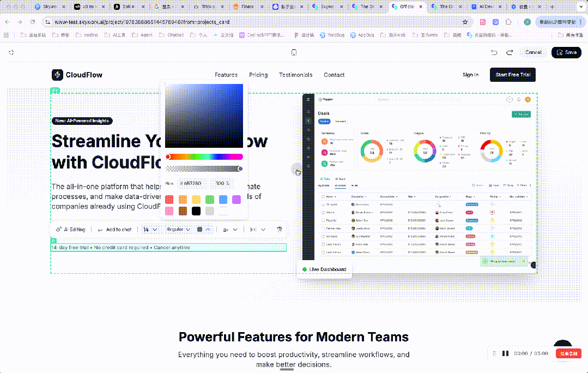Pick the purple color swatch
The width and height of the screenshot is (588, 373).
[237, 200]
